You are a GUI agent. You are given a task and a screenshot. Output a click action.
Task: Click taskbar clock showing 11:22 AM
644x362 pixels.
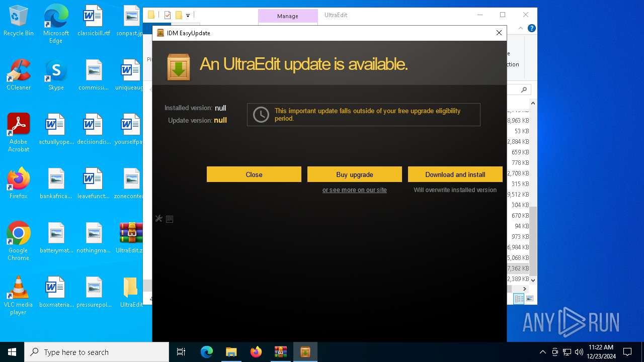(x=601, y=352)
